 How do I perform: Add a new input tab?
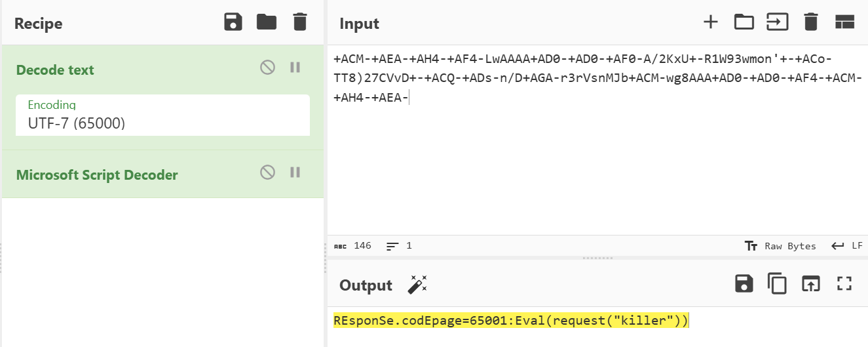(x=711, y=22)
